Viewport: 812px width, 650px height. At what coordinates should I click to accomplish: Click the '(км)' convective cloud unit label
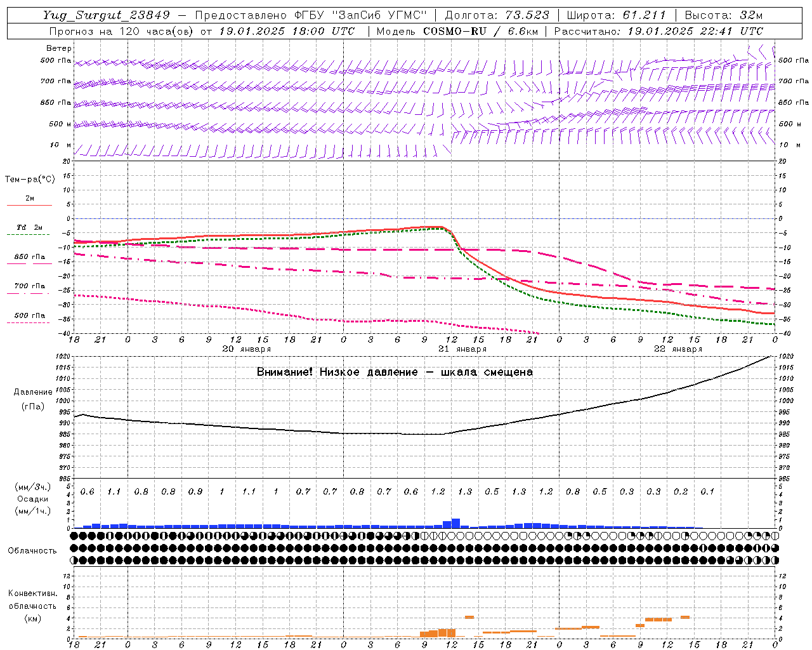point(32,618)
